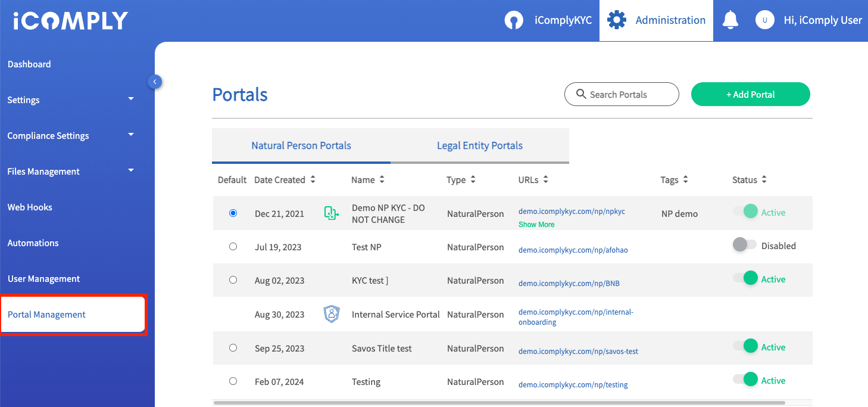Turn off the Testing portal status
This screenshot has width=868, height=407.
pyautogui.click(x=745, y=380)
